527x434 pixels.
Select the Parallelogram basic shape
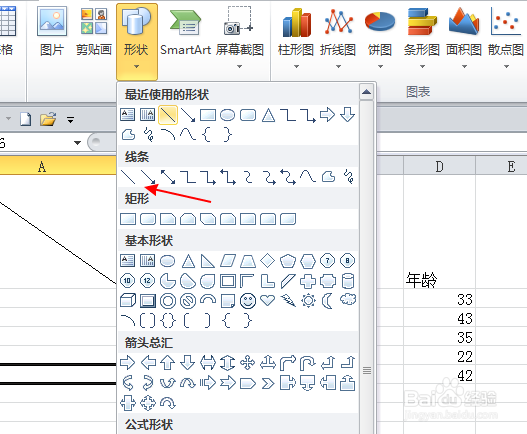[x=228, y=261]
